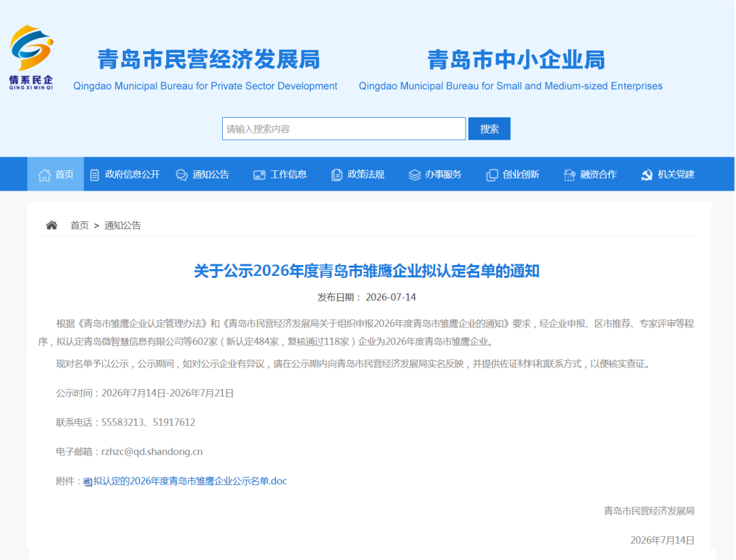Click the 情系民企 logo
This screenshot has height=560, width=736.
click(31, 57)
